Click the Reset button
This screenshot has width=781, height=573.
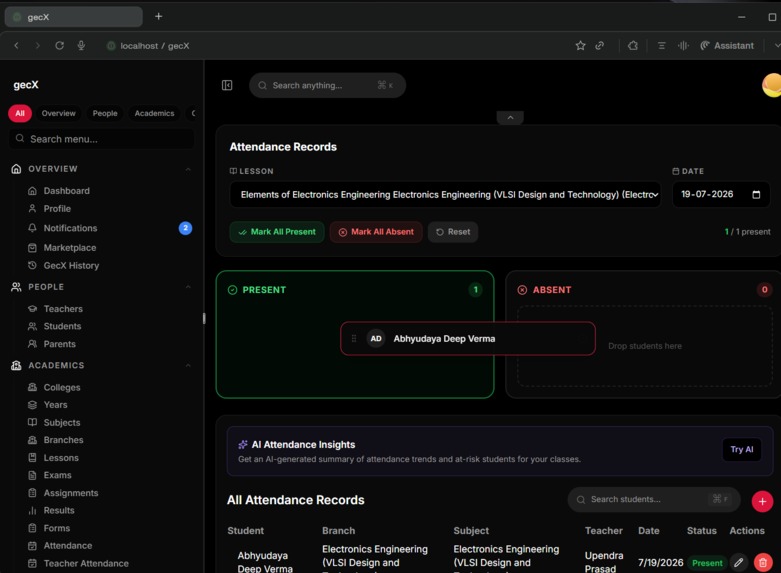click(x=453, y=232)
